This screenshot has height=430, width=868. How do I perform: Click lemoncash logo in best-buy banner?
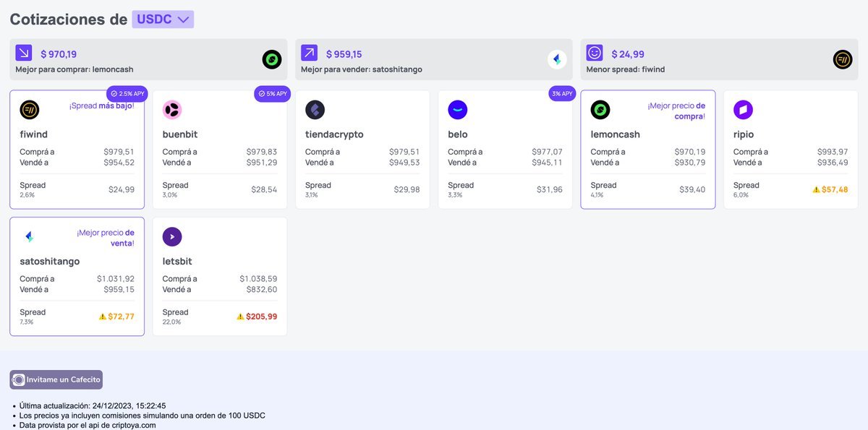(271, 59)
